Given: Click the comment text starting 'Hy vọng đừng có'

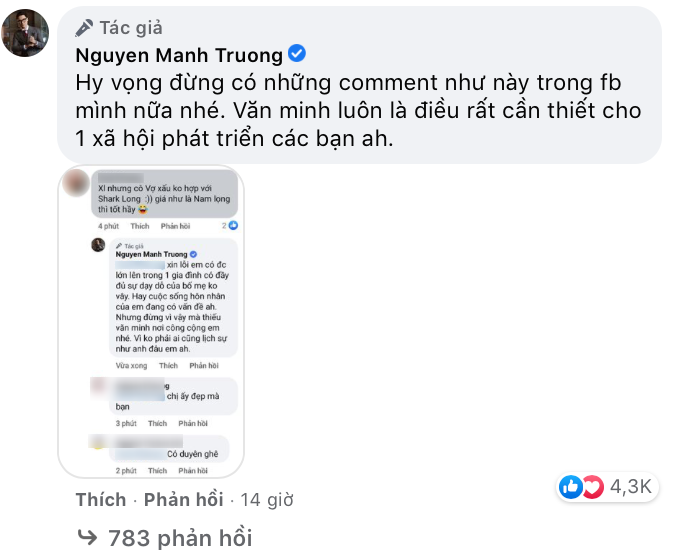Looking at the screenshot, I should coord(358,110).
